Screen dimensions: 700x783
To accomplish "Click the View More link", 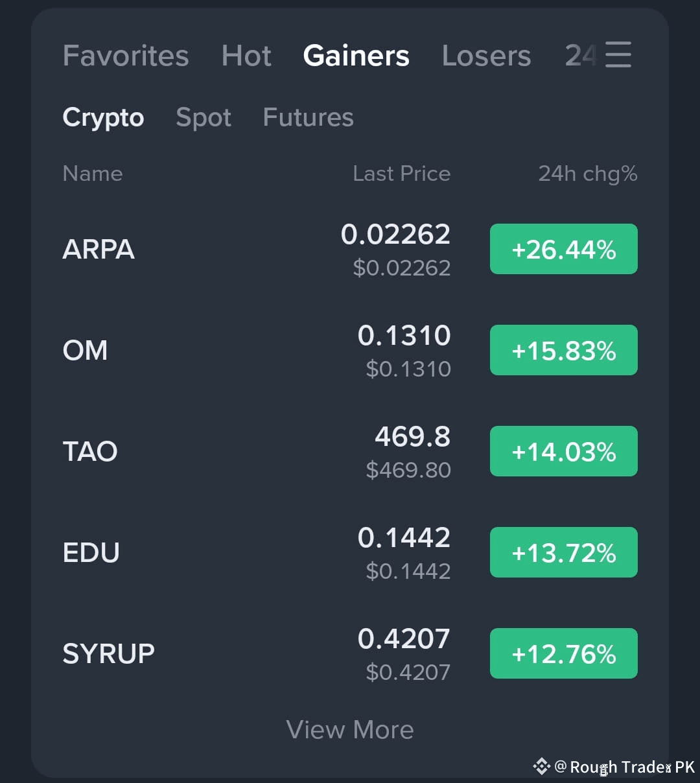I will pos(350,730).
